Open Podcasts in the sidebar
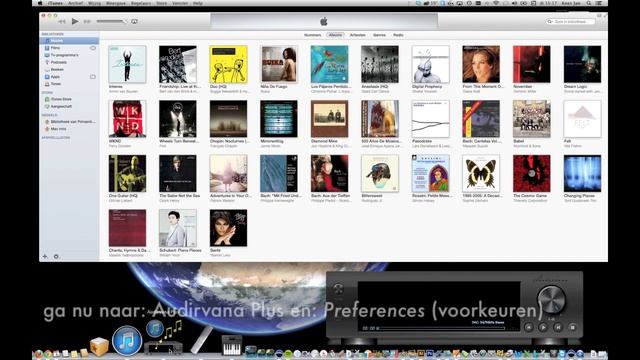The width and height of the screenshot is (640, 360). (x=69, y=62)
